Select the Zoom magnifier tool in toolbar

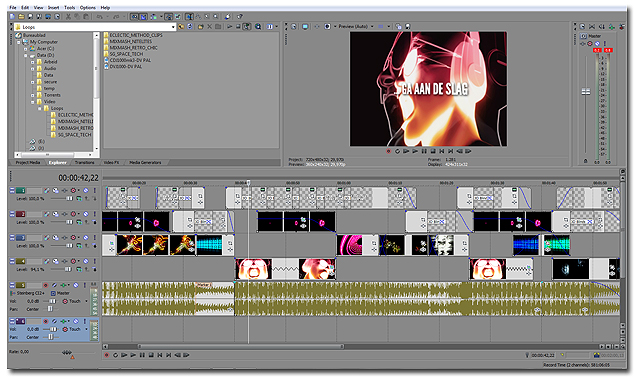point(216,17)
